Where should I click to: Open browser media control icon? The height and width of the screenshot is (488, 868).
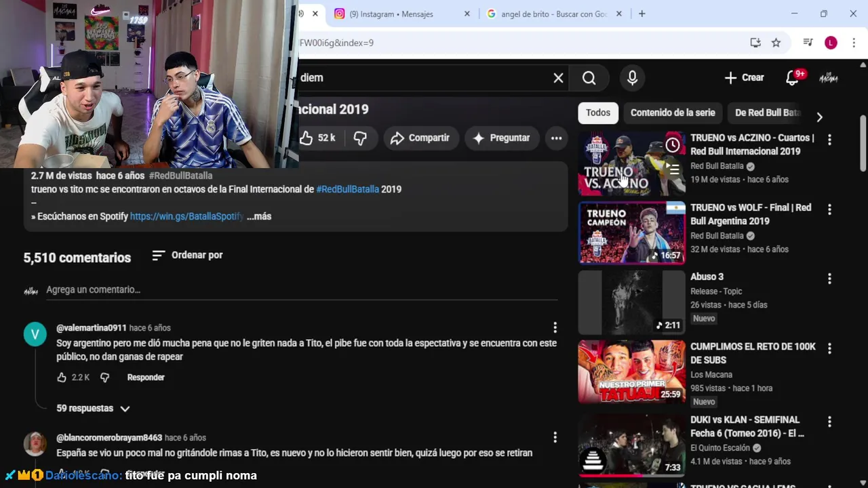pos(808,43)
